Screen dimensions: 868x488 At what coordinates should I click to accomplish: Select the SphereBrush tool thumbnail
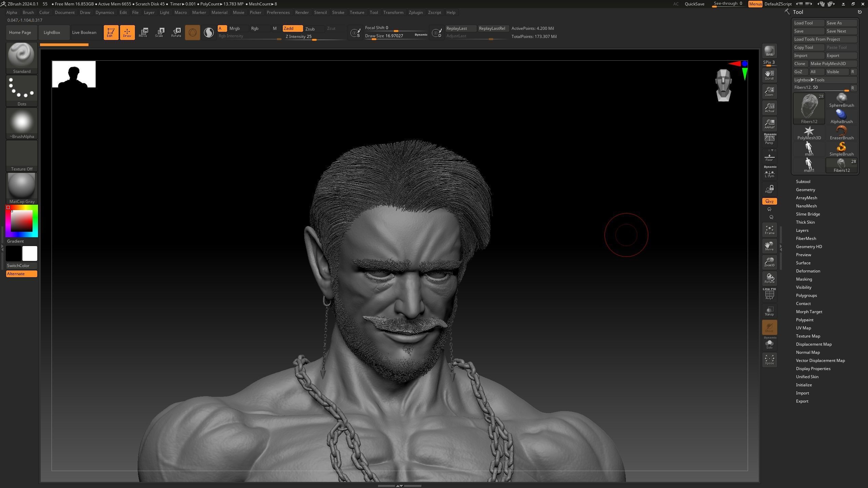842,100
